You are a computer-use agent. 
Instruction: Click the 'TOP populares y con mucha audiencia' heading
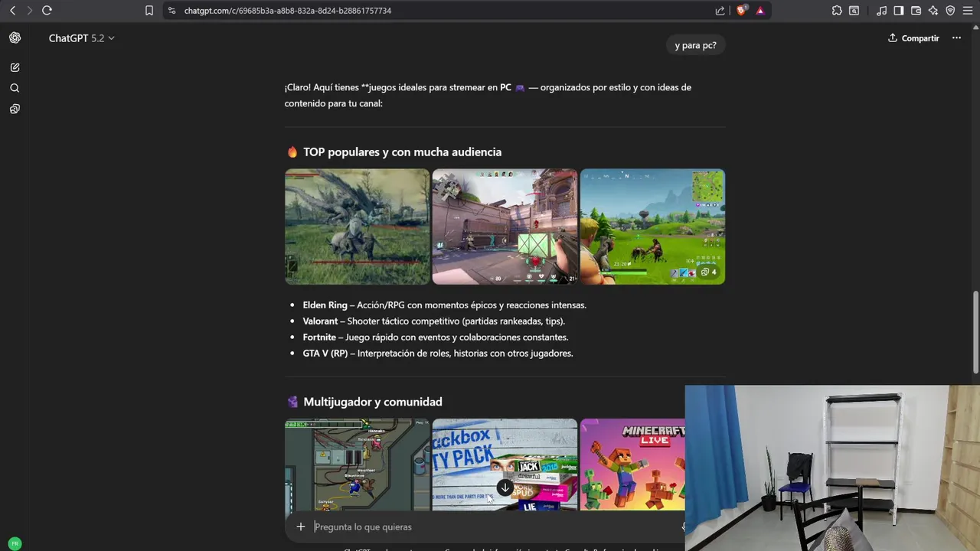pos(402,152)
